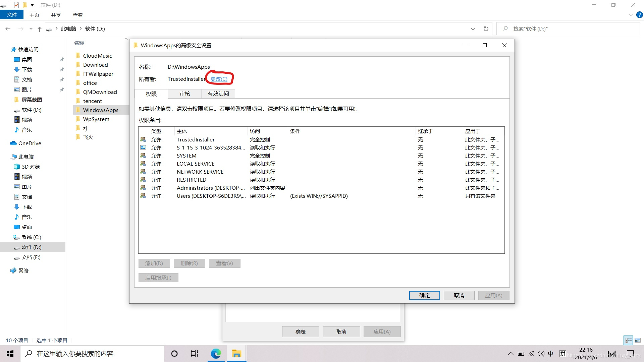Select the 有效访问 tab
The width and height of the screenshot is (644, 362).
(x=218, y=93)
